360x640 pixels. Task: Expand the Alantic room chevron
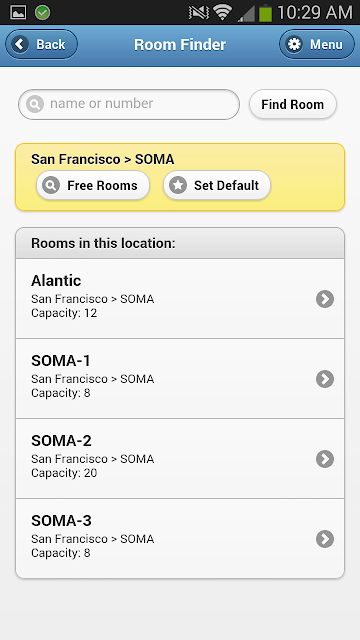[325, 299]
